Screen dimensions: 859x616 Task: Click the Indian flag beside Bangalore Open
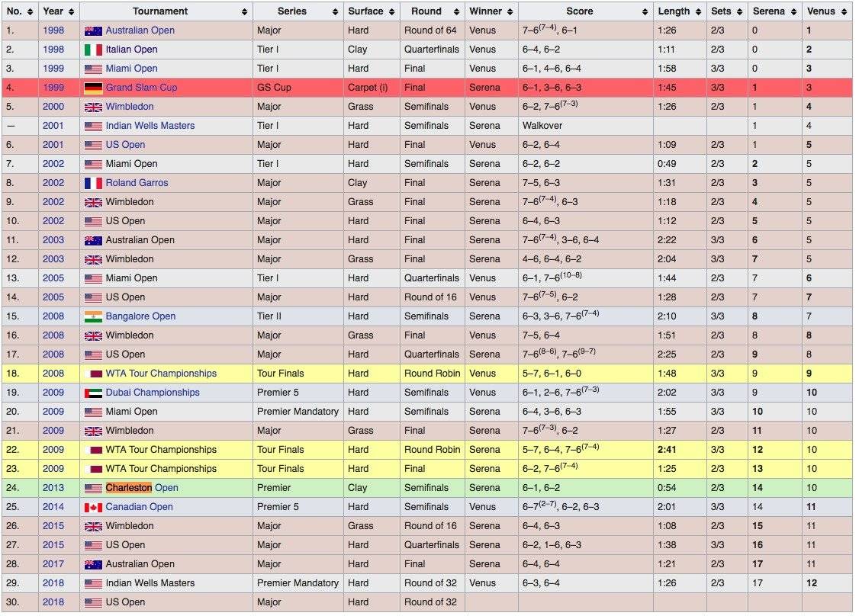[x=93, y=317]
